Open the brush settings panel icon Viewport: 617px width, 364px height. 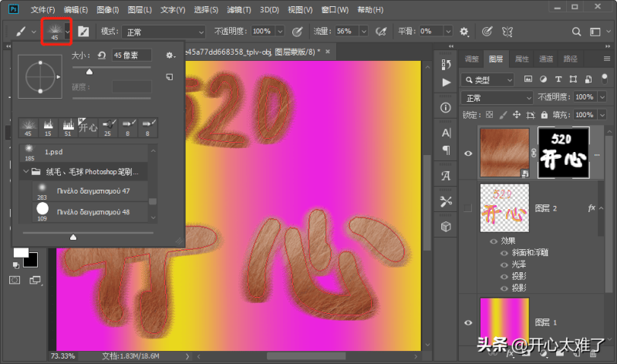[83, 32]
